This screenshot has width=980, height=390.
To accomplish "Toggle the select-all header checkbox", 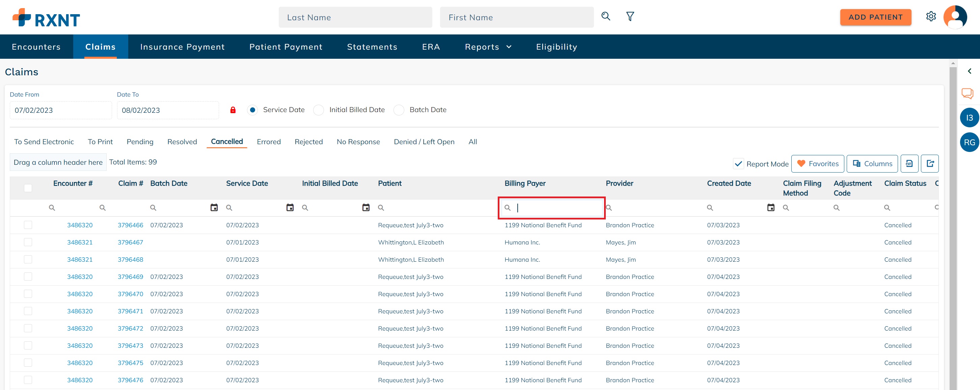I will pos(28,188).
